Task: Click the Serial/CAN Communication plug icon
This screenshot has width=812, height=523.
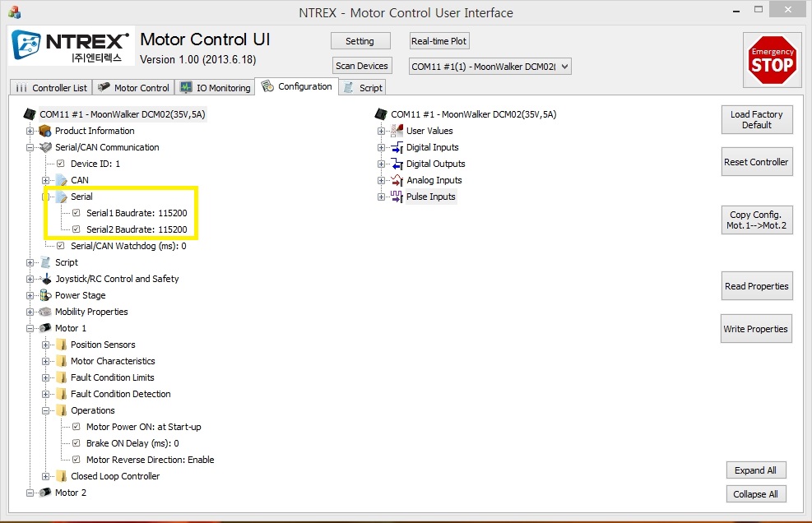Action: 45,147
